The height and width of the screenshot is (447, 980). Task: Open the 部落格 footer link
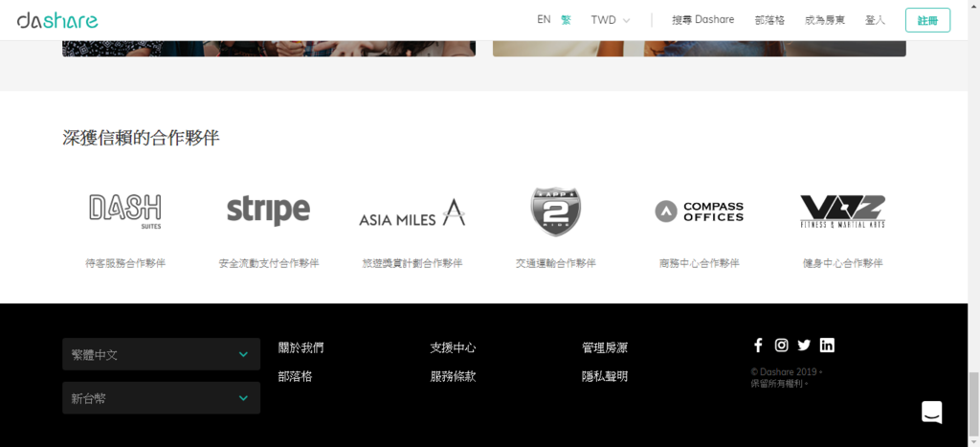(296, 377)
